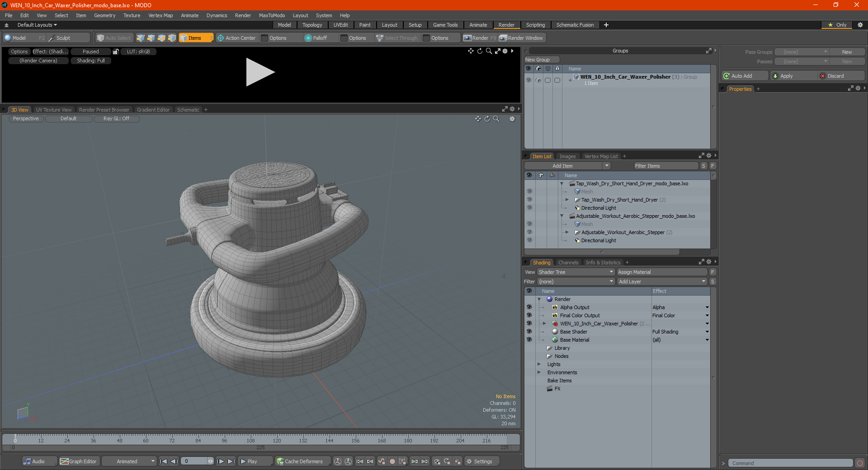Select polygons selection mode icon

coord(161,38)
